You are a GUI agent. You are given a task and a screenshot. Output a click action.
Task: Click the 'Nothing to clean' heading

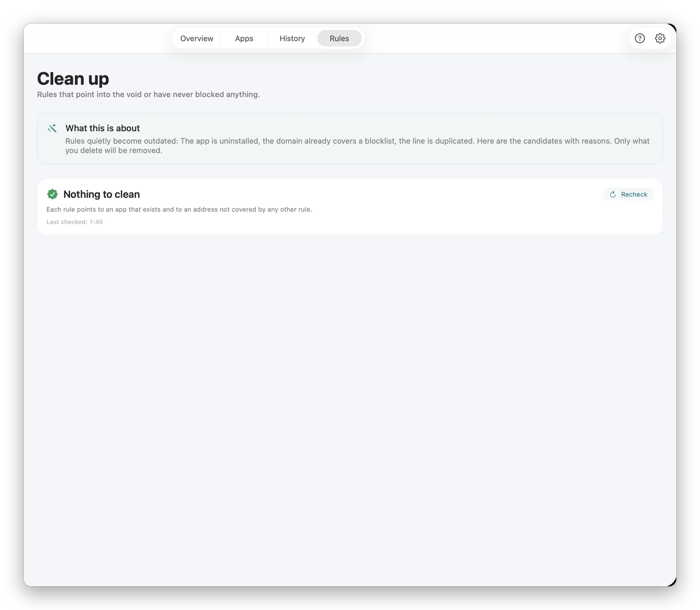pos(101,194)
